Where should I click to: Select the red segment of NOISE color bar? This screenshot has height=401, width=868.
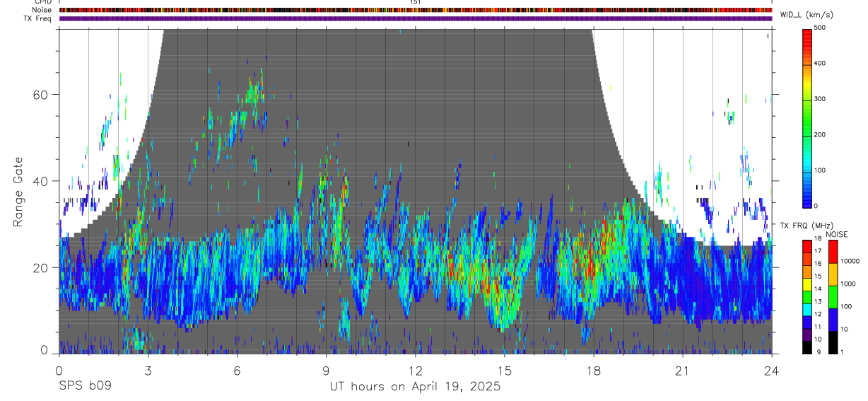(x=833, y=252)
